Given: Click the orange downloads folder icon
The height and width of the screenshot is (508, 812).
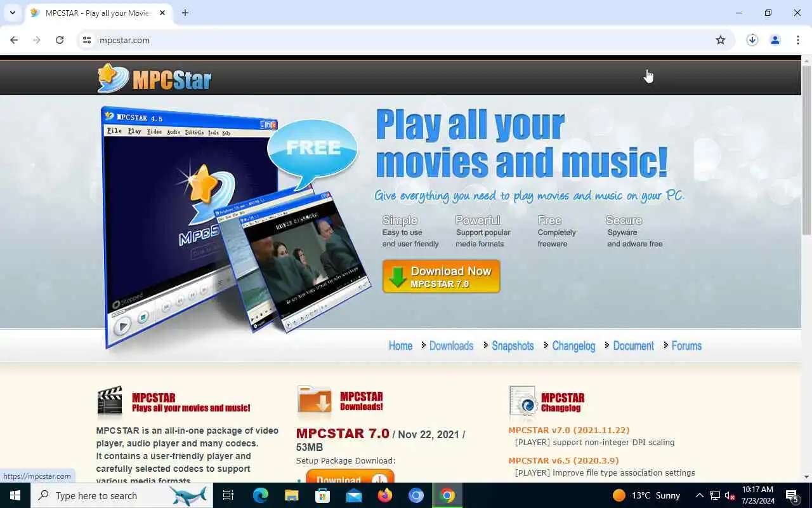Looking at the screenshot, I should [314, 401].
